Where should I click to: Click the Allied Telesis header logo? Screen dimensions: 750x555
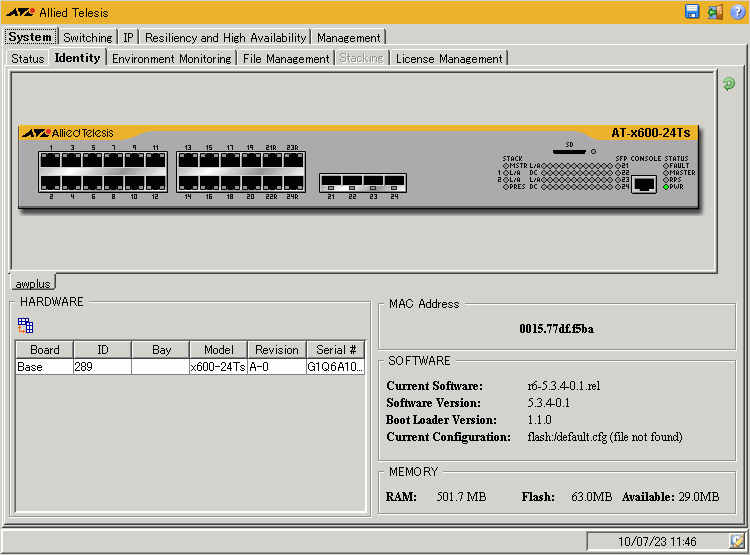[x=57, y=12]
